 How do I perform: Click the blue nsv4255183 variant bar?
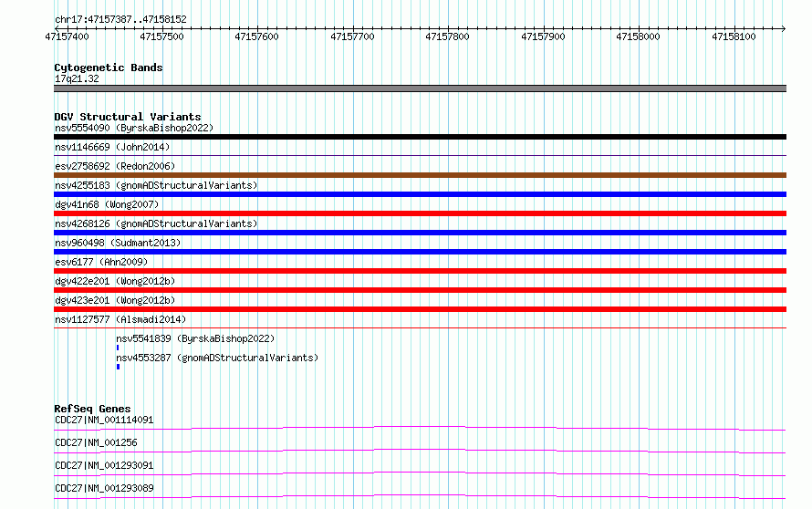click(x=420, y=194)
